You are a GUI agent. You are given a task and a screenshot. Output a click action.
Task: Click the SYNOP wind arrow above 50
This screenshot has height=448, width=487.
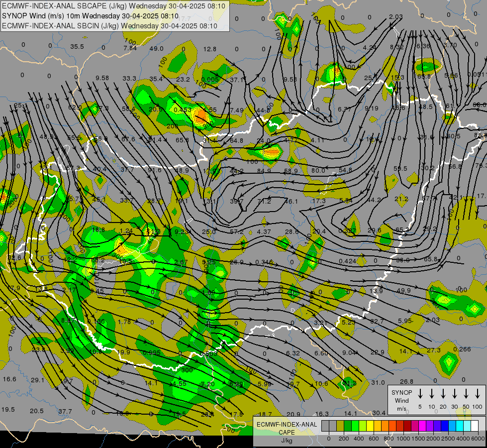point(466,393)
